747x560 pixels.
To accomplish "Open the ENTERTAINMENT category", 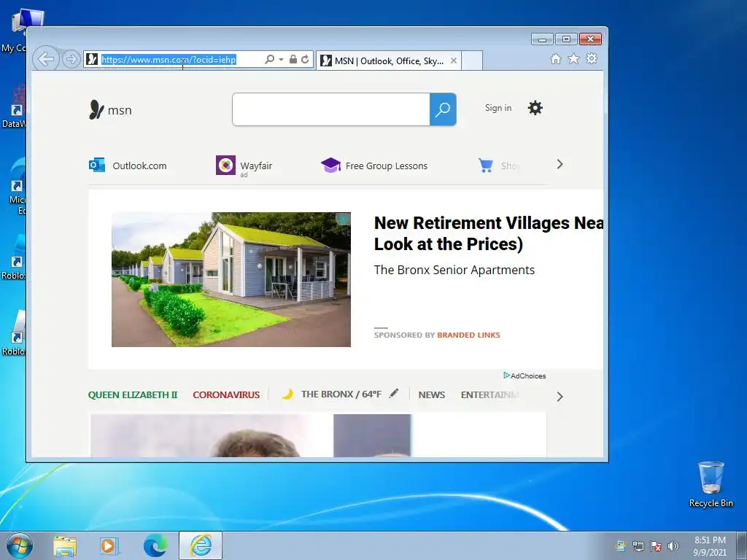I will point(490,394).
